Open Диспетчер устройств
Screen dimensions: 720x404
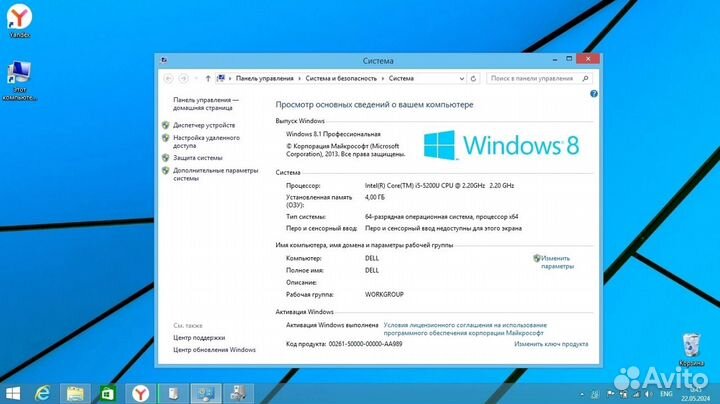point(204,125)
